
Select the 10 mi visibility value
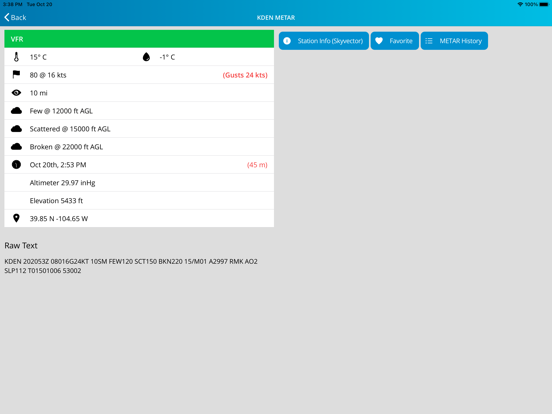(38, 93)
